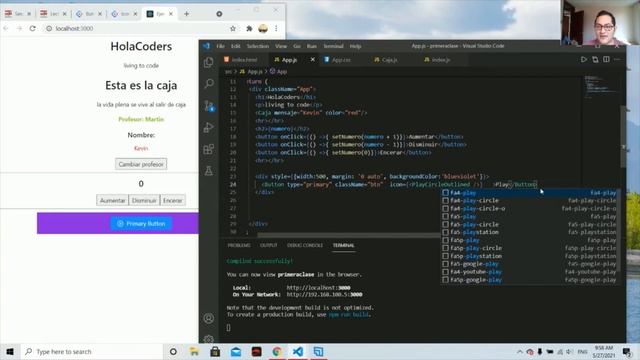640x360 pixels.
Task: Open the localhost:3000 link in terminal
Action: click(x=318, y=288)
